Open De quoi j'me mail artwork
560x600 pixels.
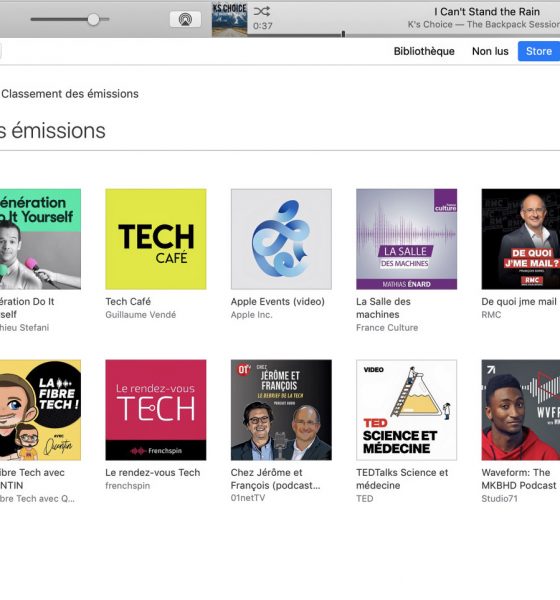click(x=521, y=239)
